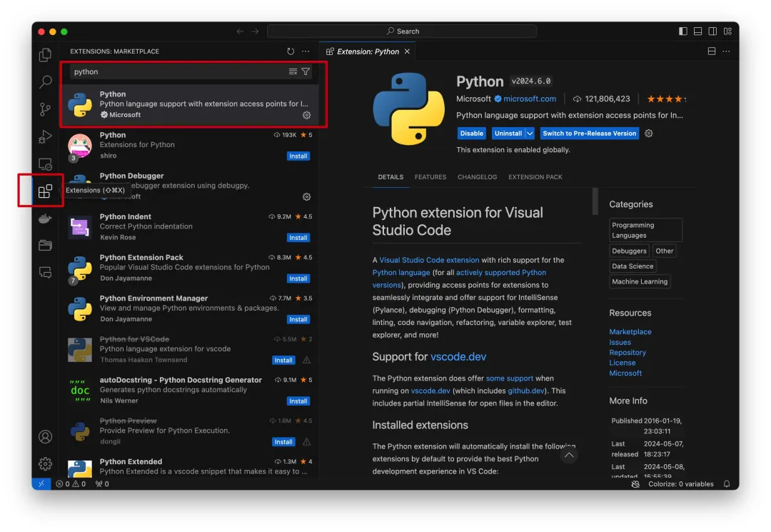This screenshot has width=771, height=532.
Task: Switch to the CHANGELOG tab
Action: (477, 177)
